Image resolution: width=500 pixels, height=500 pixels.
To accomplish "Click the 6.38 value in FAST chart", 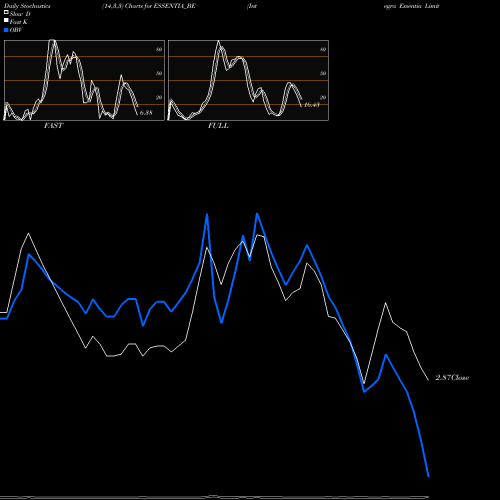I will click(146, 113).
